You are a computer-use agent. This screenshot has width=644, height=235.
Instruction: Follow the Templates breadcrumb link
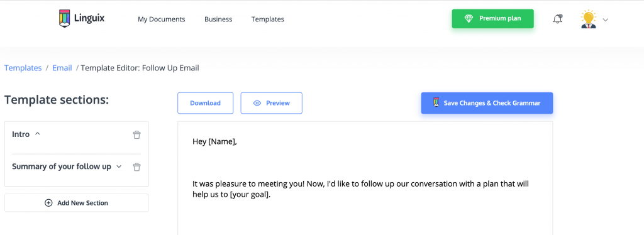(23, 68)
